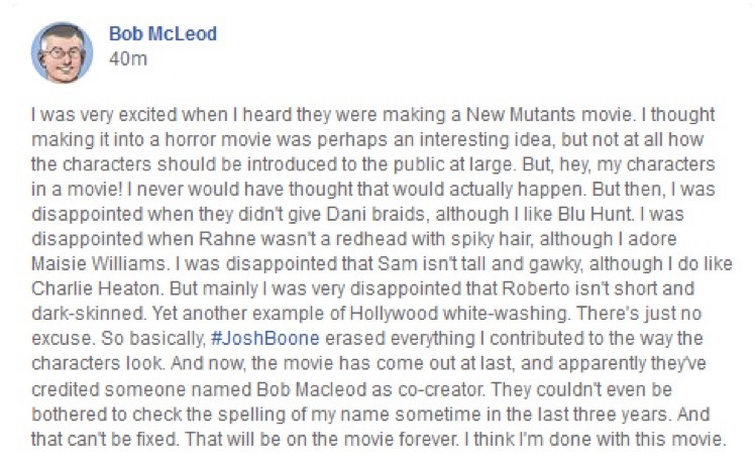Screen dimensions: 755x469
Task: Click the word "dark-skinned" in the post
Action: [89, 313]
